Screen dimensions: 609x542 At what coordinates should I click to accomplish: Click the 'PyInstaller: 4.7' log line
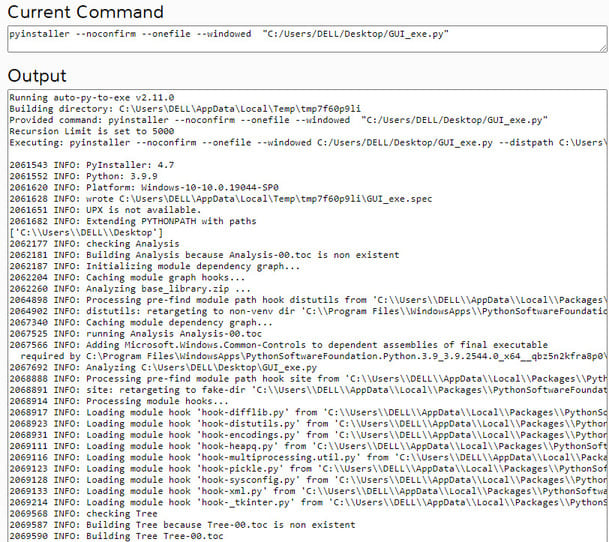click(x=92, y=165)
